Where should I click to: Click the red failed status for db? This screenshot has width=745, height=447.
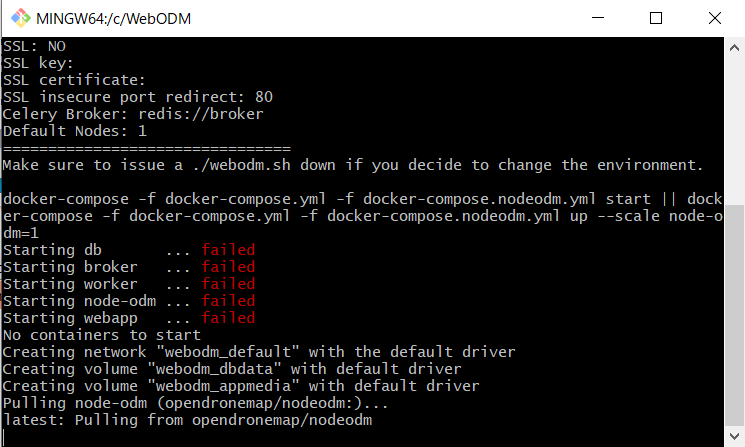(229, 249)
